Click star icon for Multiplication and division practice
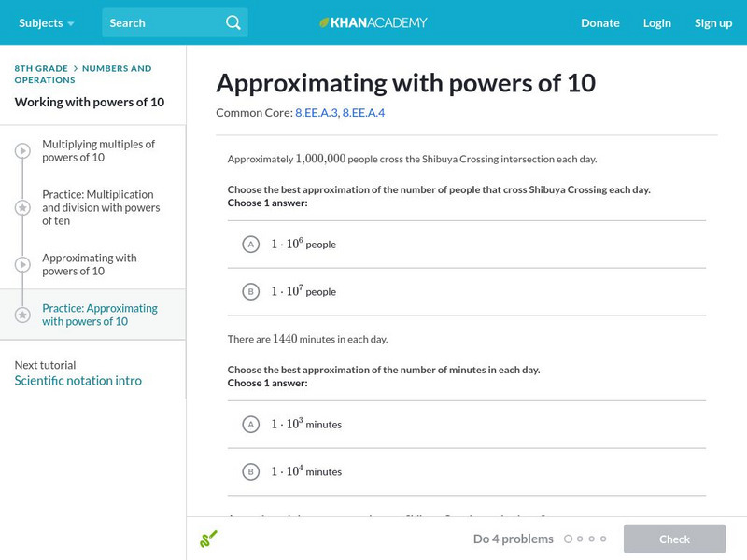747x560 pixels. pyautogui.click(x=22, y=208)
